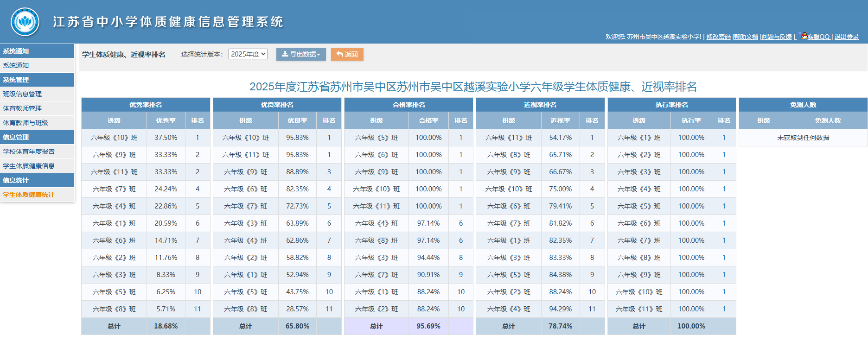
Task: Click the 优秀率排名 table header
Action: (x=146, y=105)
